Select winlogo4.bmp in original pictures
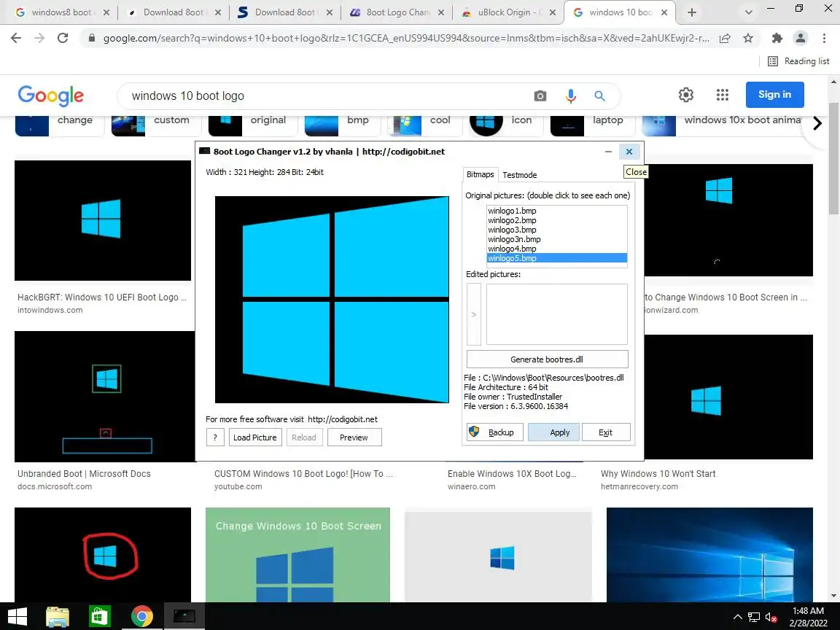Image resolution: width=840 pixels, height=630 pixels. click(556, 249)
